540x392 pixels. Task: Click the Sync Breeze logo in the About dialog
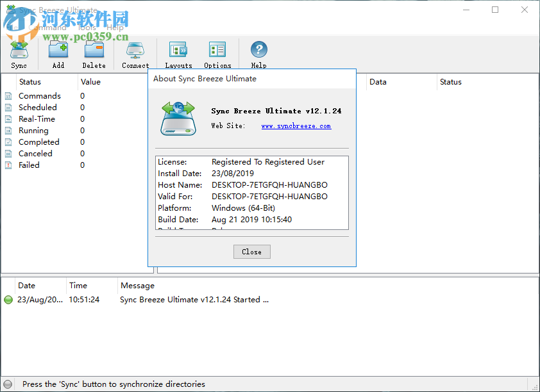tap(177, 118)
